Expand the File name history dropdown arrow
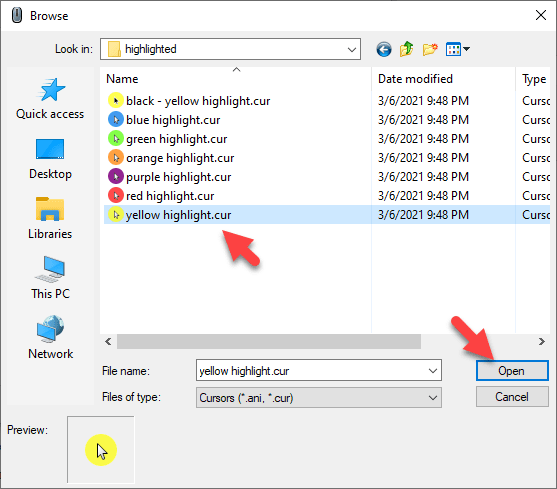This screenshot has width=557, height=489. click(x=433, y=371)
